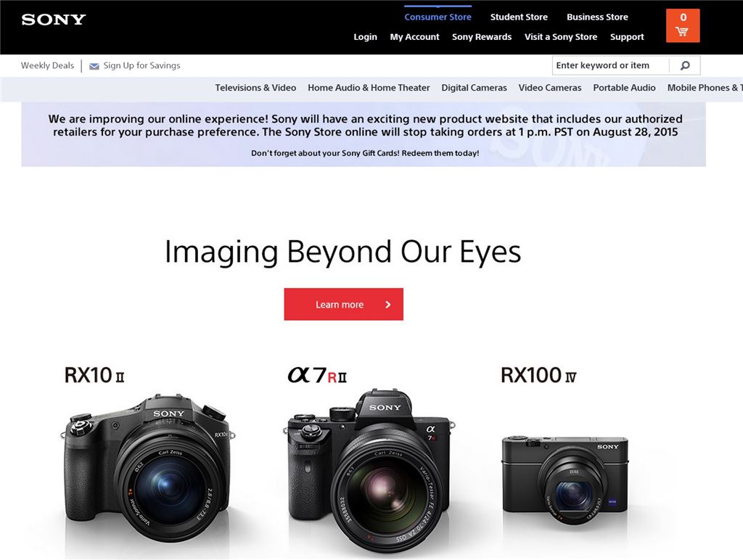The height and width of the screenshot is (560, 743).
Task: Go to My Account
Action: point(414,37)
